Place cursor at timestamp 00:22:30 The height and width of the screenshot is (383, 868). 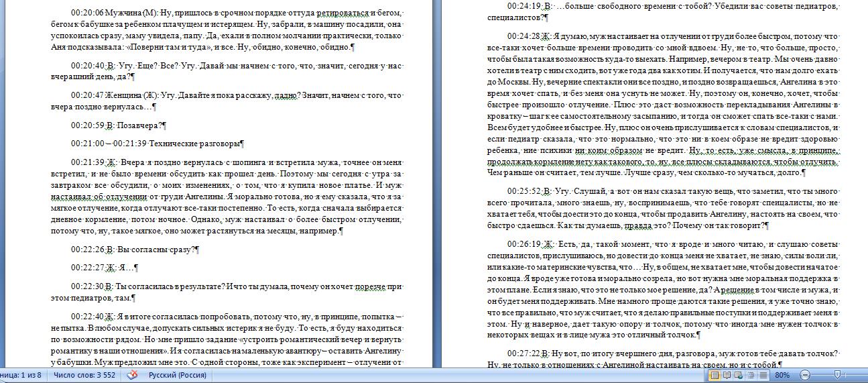[x=88, y=286]
